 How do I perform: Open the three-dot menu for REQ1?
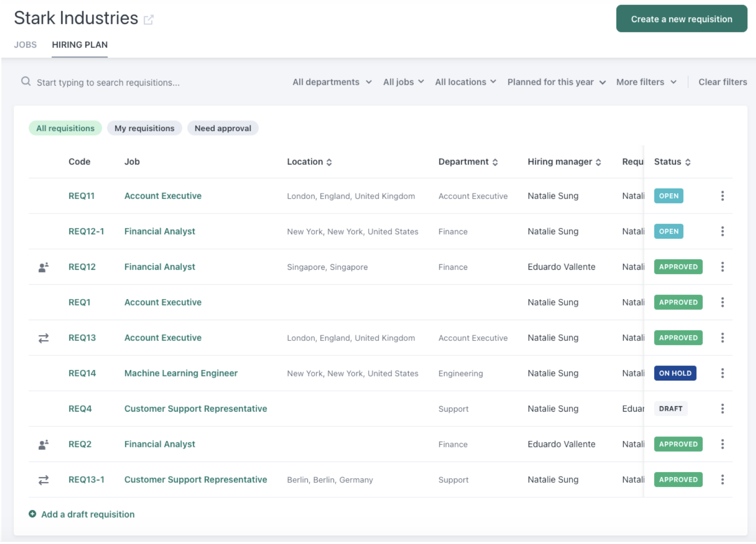coord(722,302)
